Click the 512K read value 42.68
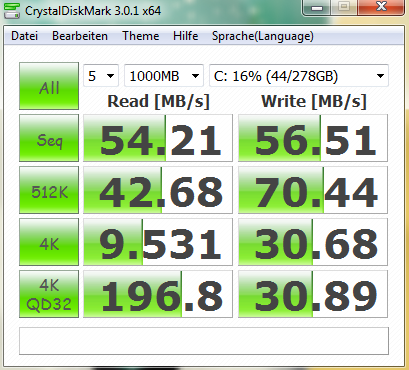Screen dimensions: 409x370 click(x=158, y=190)
